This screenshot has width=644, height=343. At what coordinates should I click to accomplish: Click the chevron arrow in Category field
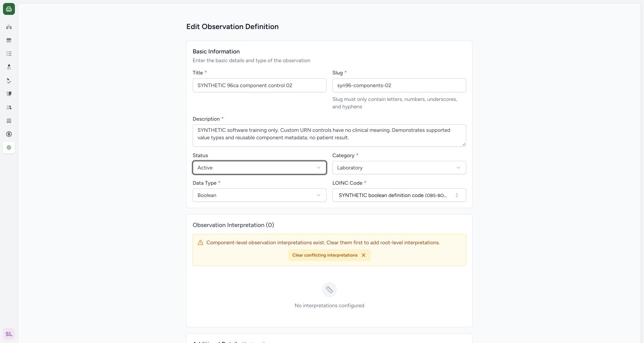coord(458,168)
